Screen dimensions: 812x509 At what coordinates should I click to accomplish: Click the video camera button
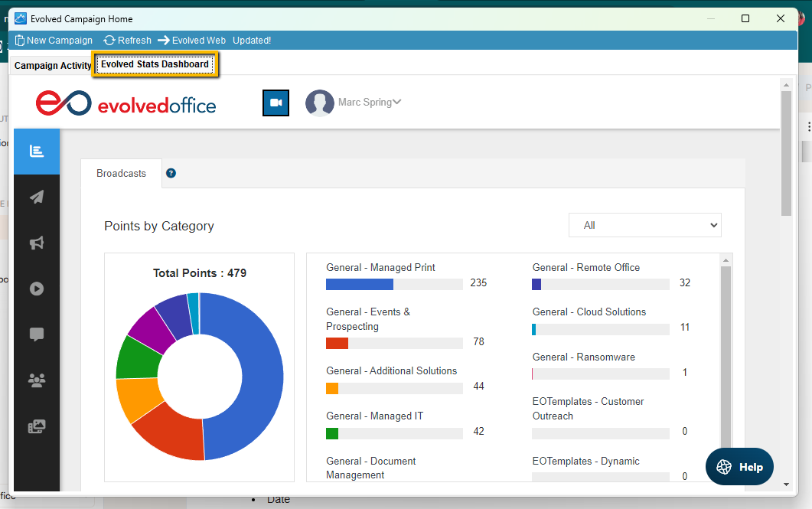click(276, 103)
